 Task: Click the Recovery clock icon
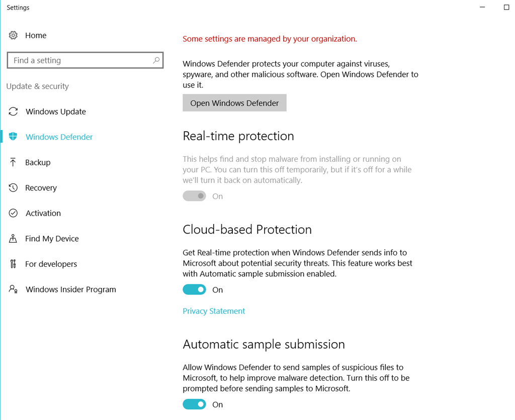[x=13, y=188]
